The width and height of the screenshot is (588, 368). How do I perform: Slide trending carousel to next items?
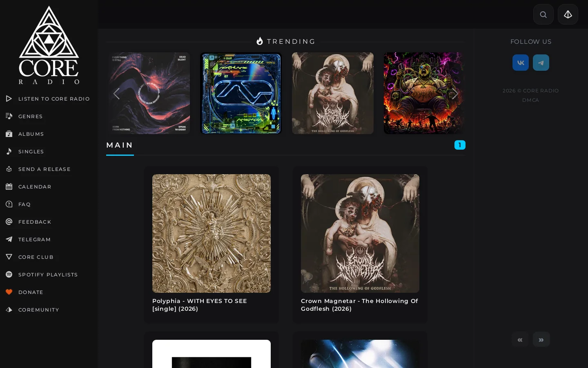point(455,94)
